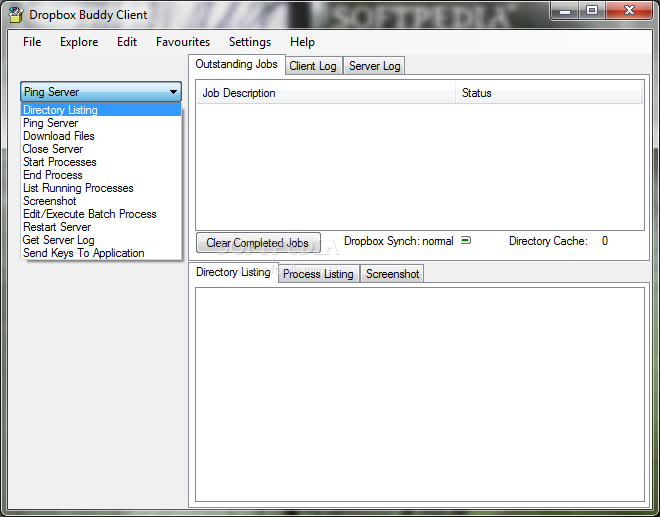Image resolution: width=660 pixels, height=517 pixels.
Task: Open the Edit menu
Action: coord(127,42)
